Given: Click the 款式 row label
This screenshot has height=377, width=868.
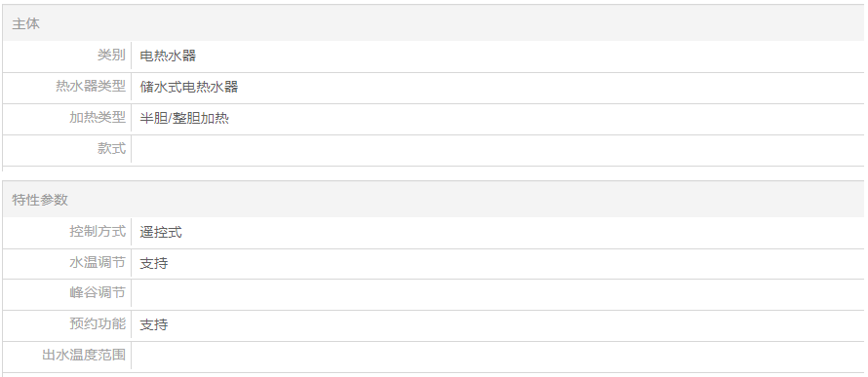Looking at the screenshot, I should pos(111,149).
